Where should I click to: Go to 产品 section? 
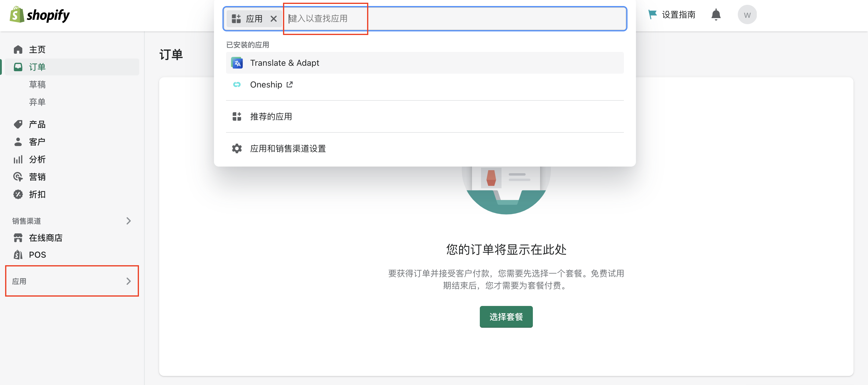point(72,124)
